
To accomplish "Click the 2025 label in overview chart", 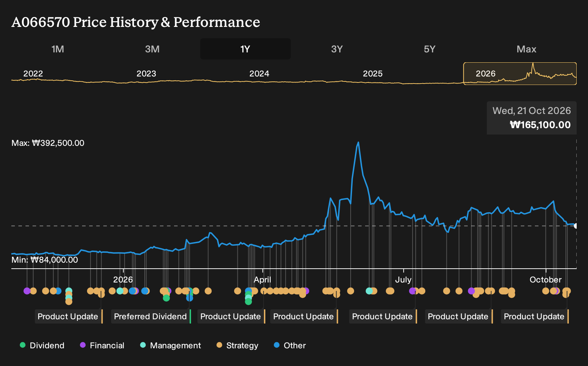I will (x=373, y=74).
